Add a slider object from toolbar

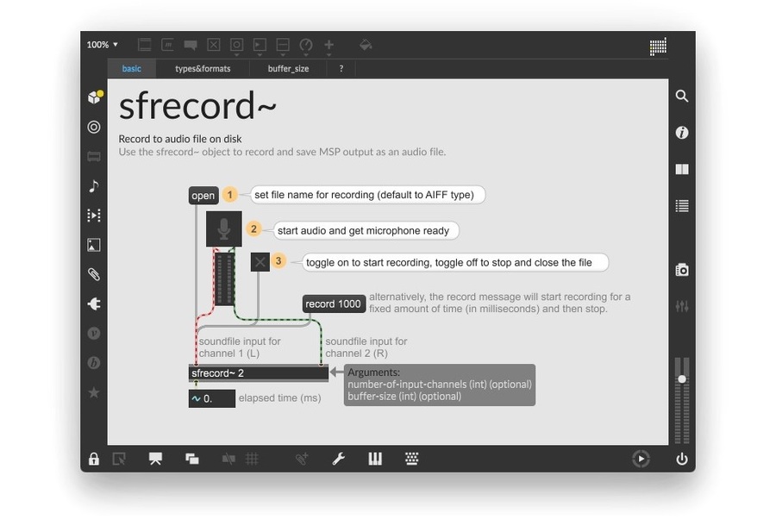pyautogui.click(x=283, y=45)
